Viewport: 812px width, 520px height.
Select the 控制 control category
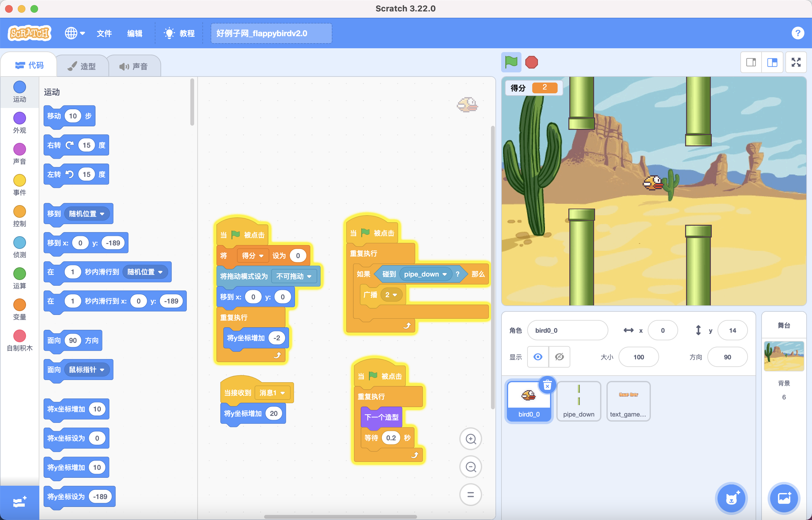[x=20, y=216]
